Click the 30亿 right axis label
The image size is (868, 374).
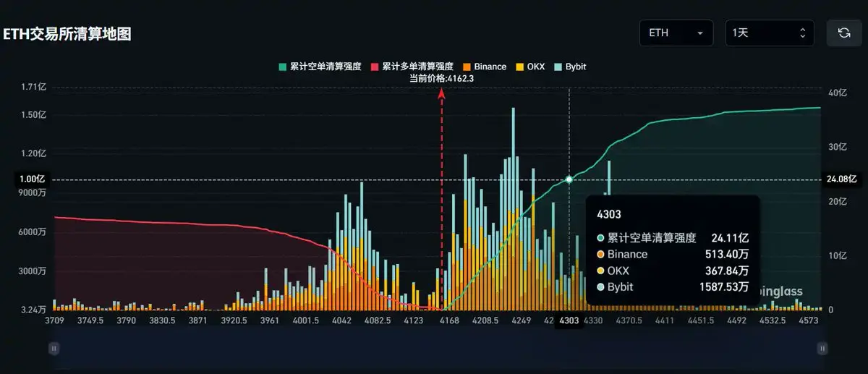click(x=837, y=147)
